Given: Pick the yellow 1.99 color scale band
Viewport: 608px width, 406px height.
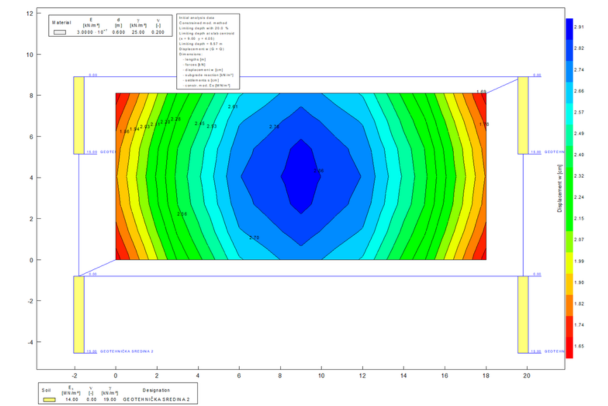Looking at the screenshot, I should pyautogui.click(x=569, y=263).
